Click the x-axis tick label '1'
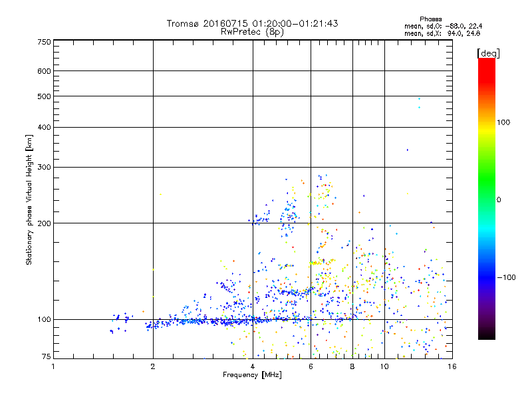532x399 pixels. click(53, 366)
